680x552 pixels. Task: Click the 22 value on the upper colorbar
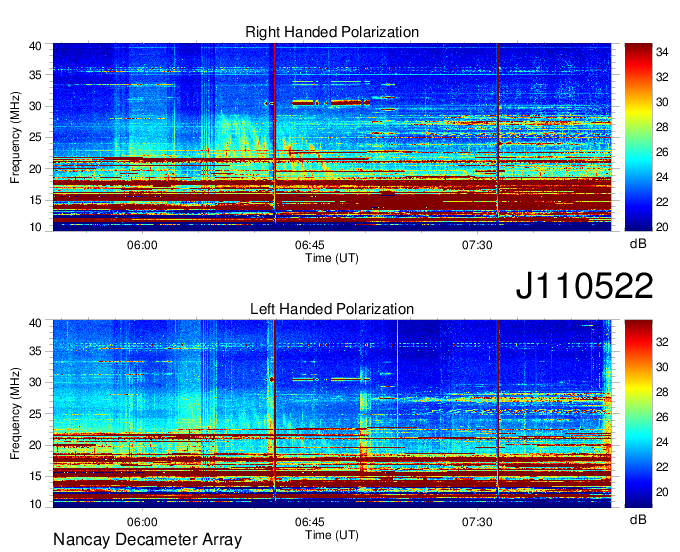pos(662,202)
